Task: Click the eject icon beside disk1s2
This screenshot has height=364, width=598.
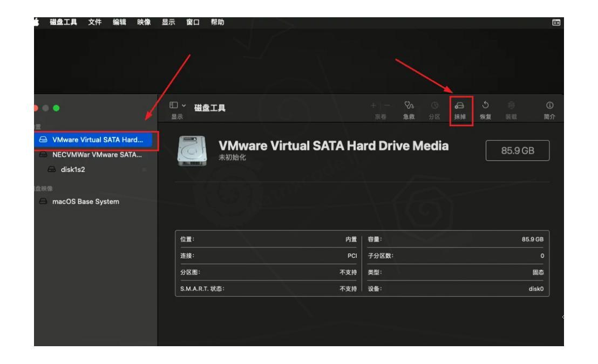Action: (145, 169)
